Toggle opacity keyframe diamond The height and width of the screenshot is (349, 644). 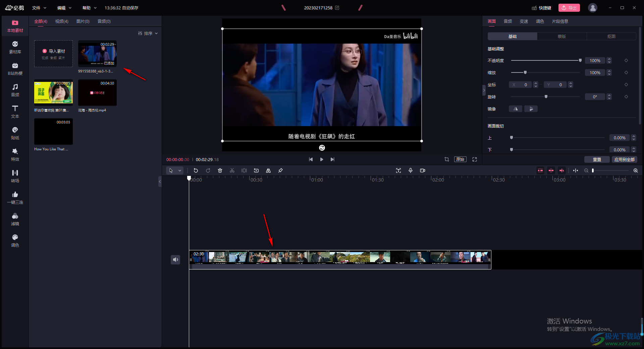(626, 60)
